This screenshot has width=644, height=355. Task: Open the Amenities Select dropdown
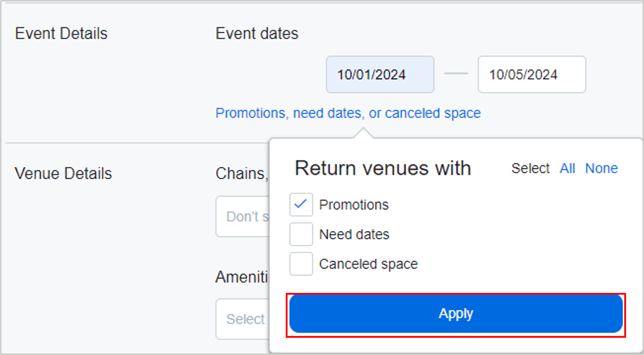243,319
